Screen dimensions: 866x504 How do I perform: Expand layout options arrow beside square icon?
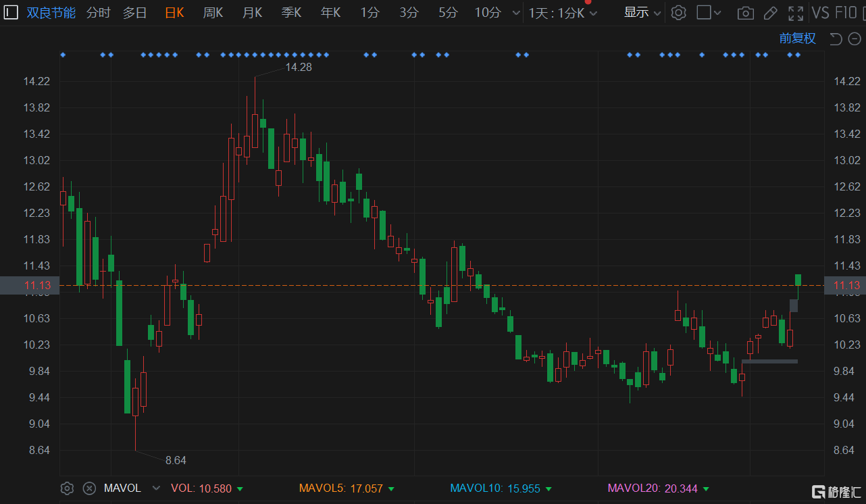pyautogui.click(x=717, y=13)
